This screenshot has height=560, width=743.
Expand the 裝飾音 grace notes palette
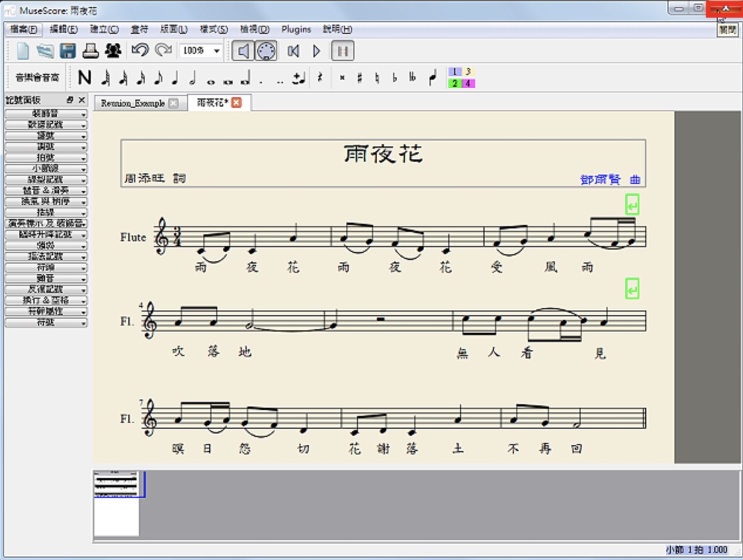point(46,114)
